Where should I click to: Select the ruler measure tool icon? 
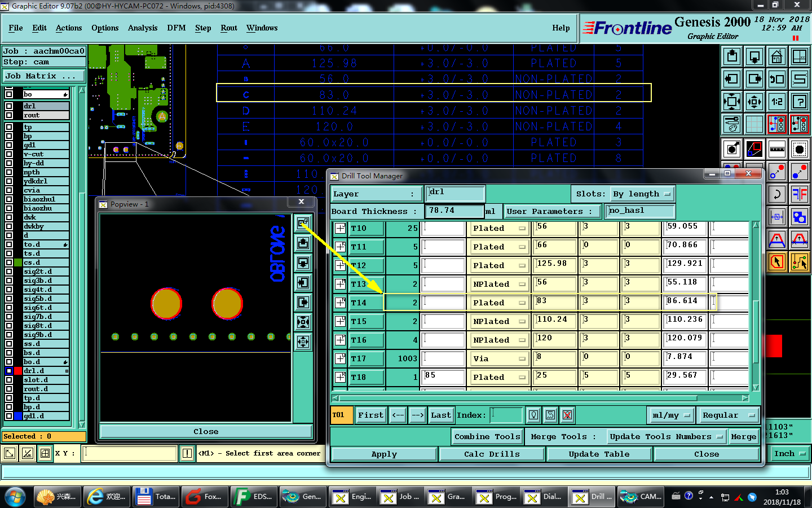coord(777,149)
